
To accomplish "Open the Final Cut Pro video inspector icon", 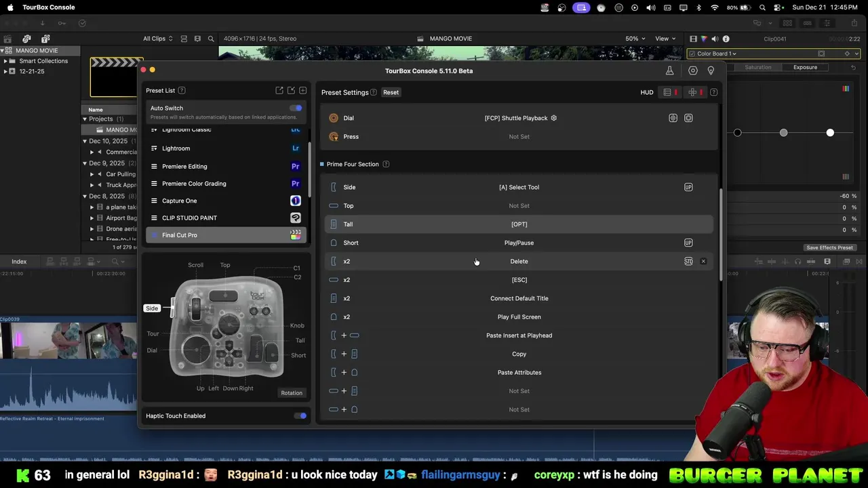I will (x=693, y=39).
